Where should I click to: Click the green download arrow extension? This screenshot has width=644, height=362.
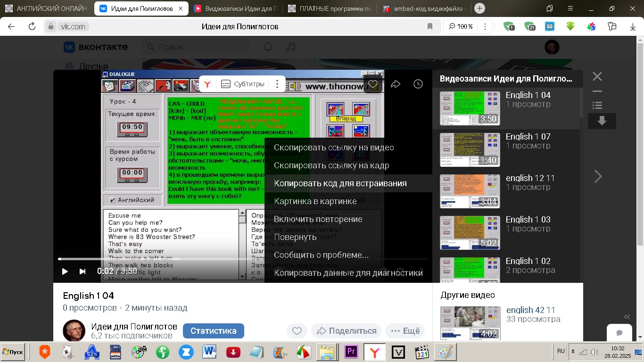coord(570,26)
